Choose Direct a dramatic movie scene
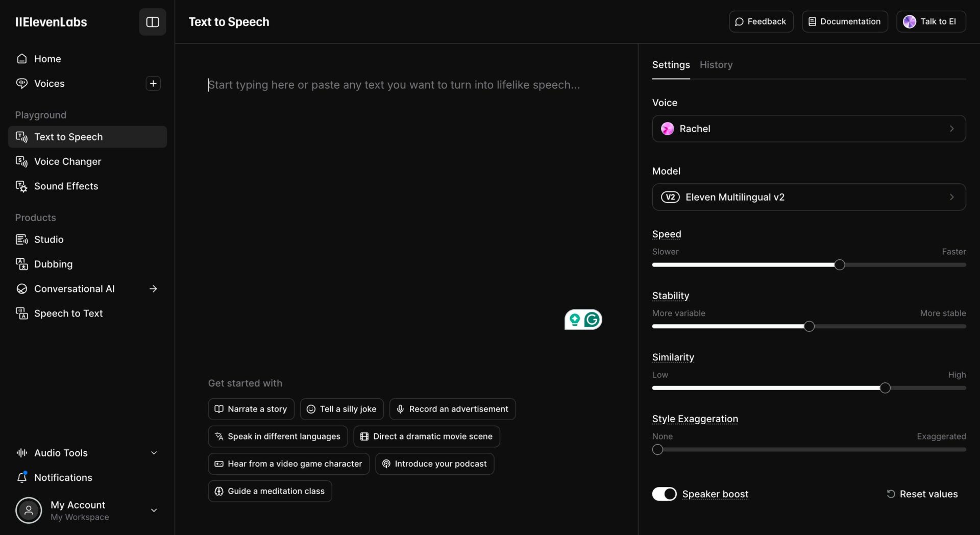 pyautogui.click(x=427, y=436)
